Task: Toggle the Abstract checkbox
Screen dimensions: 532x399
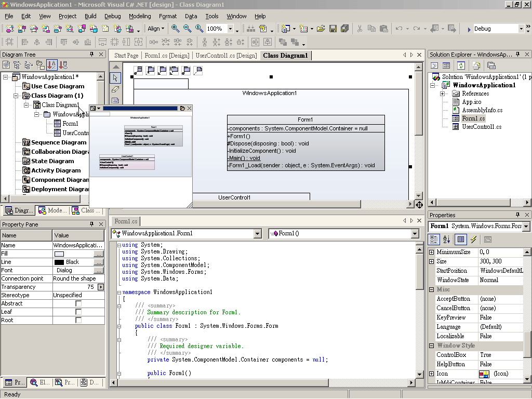Action: coord(78,303)
